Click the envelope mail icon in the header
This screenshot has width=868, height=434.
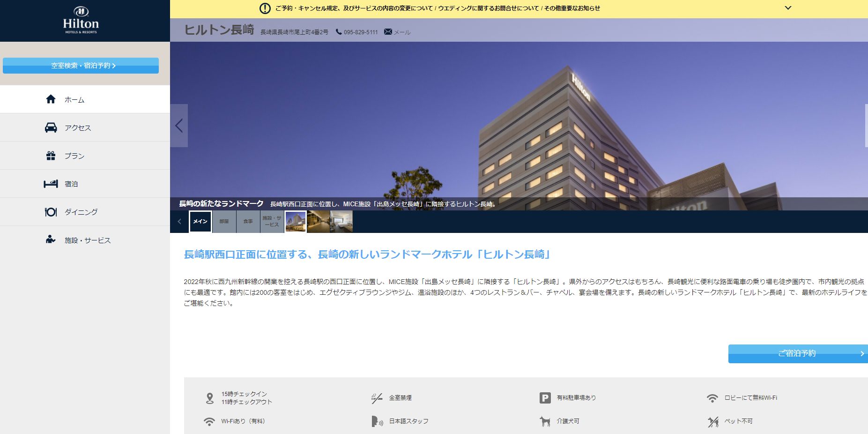point(388,32)
